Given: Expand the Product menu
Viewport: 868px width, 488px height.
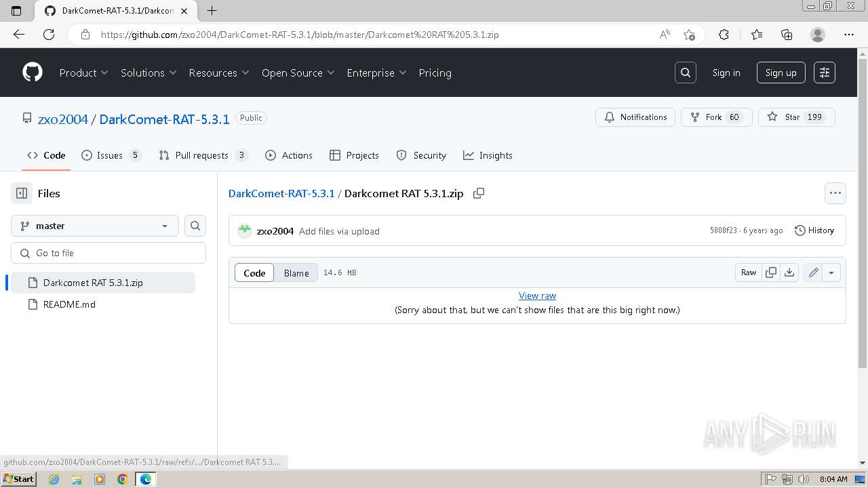Looking at the screenshot, I should (x=84, y=73).
